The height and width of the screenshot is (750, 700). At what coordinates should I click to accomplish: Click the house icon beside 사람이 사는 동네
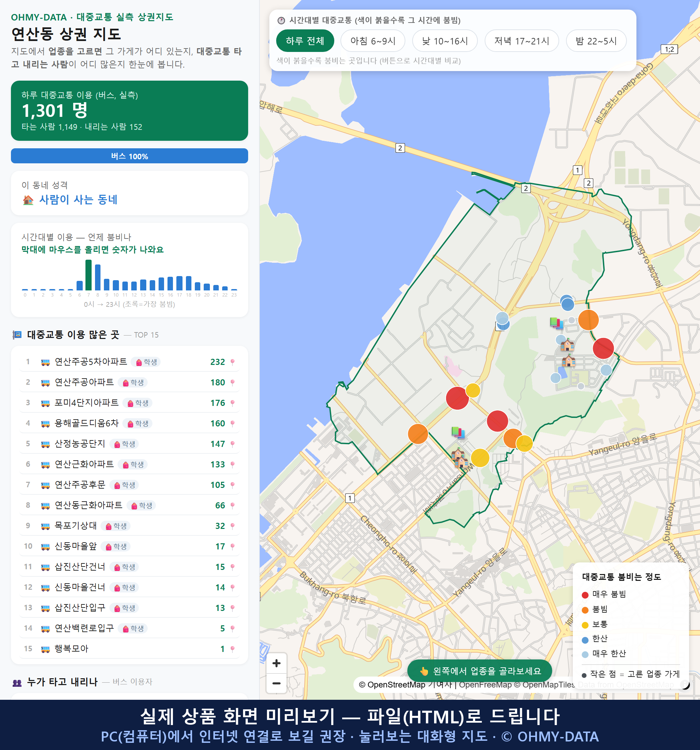[x=28, y=200]
